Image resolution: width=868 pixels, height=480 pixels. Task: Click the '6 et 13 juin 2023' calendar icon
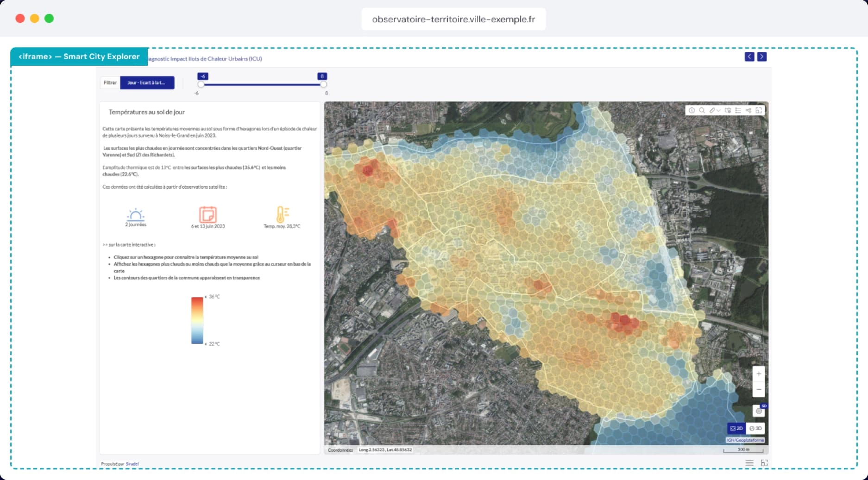tap(208, 215)
